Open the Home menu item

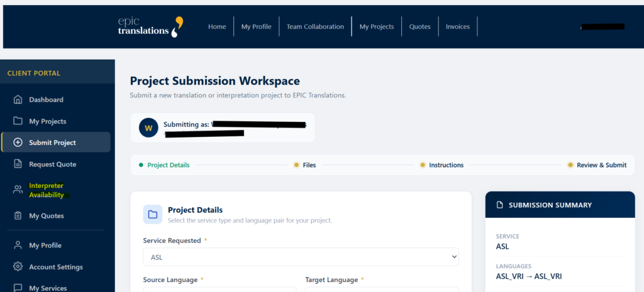pos(217,26)
